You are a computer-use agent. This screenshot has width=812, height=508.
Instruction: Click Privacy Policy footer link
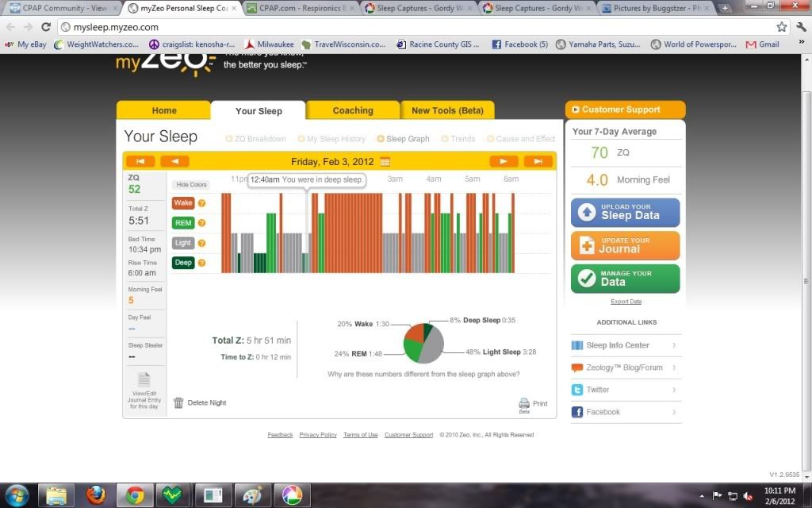point(318,435)
